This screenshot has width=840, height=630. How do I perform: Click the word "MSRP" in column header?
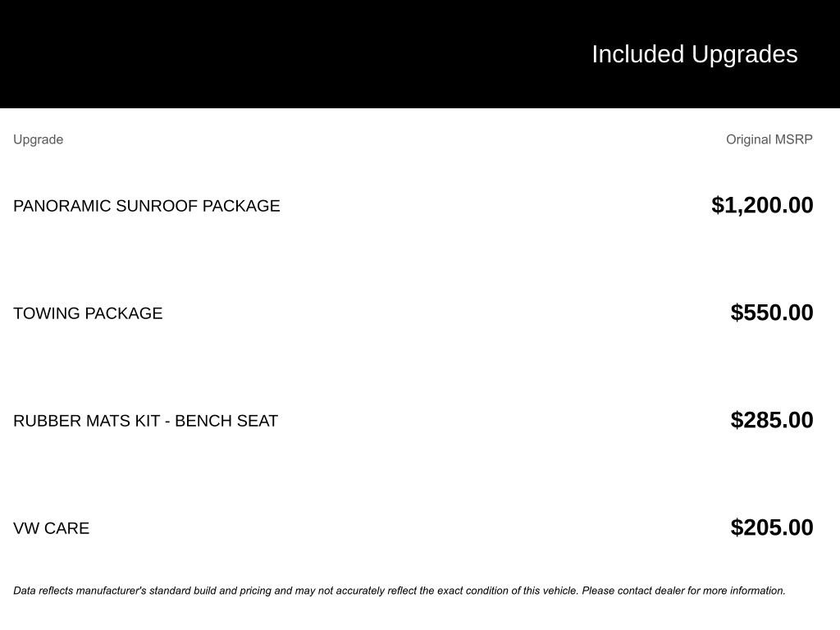pos(792,139)
